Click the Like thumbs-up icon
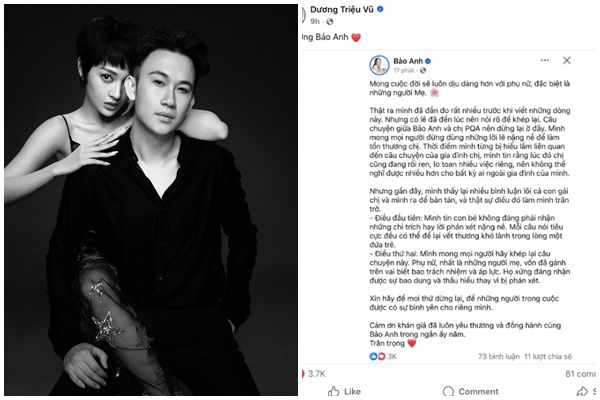 pyautogui.click(x=333, y=391)
